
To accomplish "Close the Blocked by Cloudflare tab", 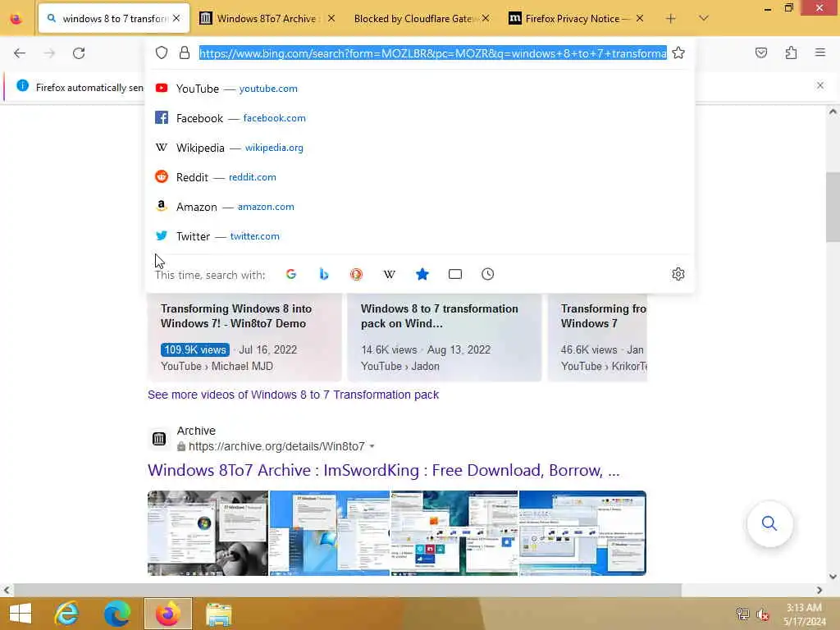I will tap(486, 19).
